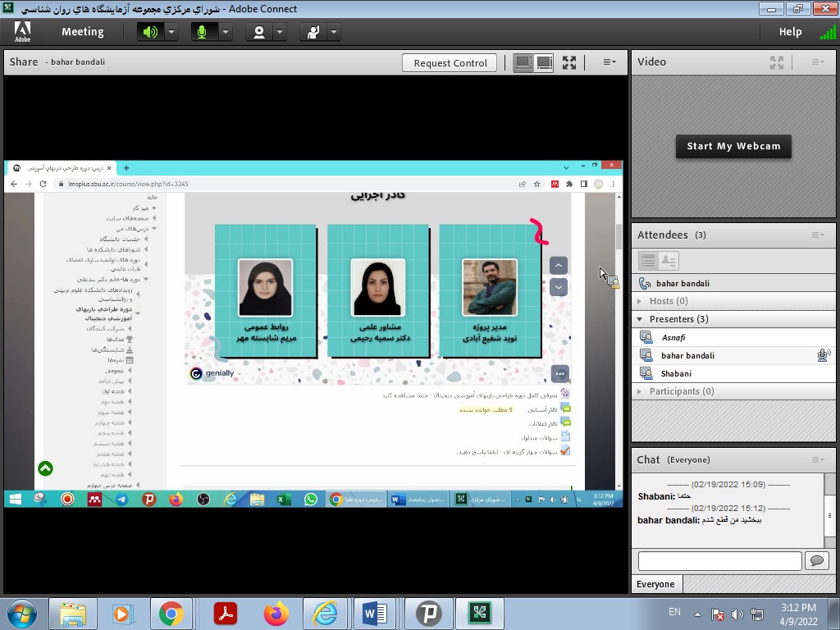The image size is (840, 630).
Task: Toggle the webcam icon in toolbar
Action: click(x=259, y=32)
